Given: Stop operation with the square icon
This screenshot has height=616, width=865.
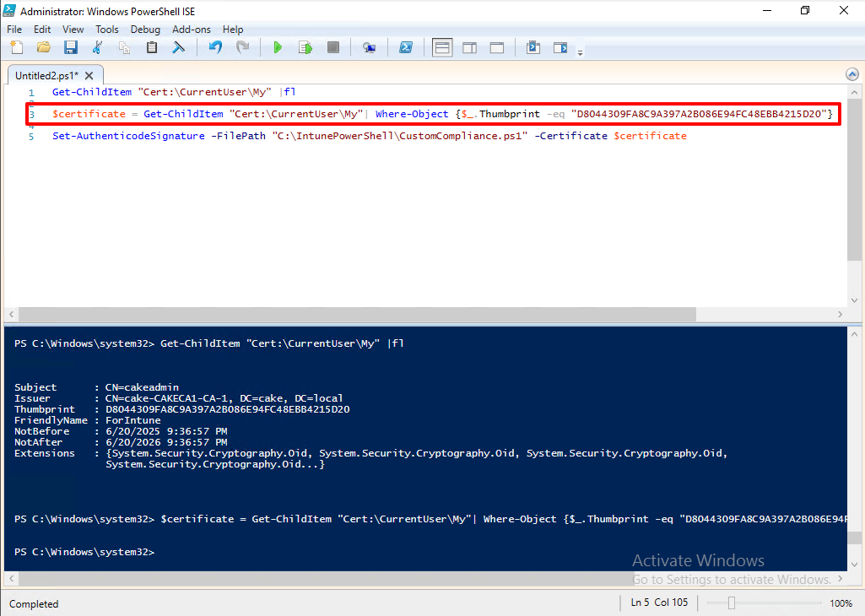Looking at the screenshot, I should [x=332, y=47].
